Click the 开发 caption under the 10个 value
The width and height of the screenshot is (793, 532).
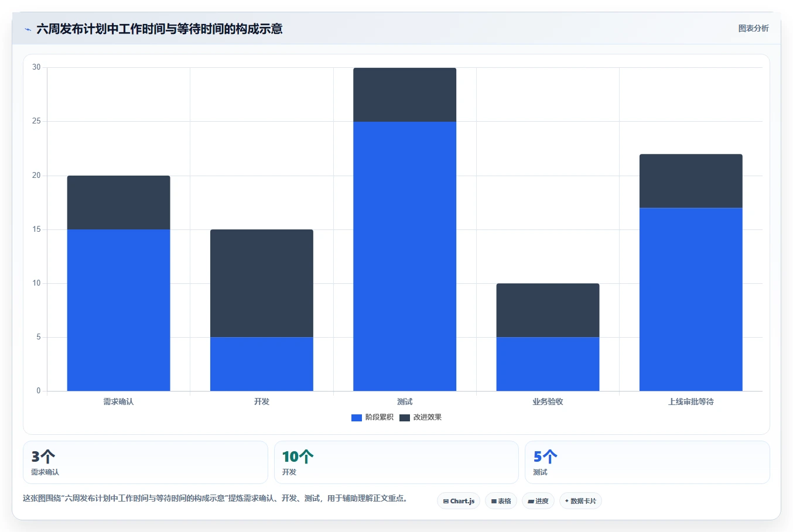[x=289, y=472]
